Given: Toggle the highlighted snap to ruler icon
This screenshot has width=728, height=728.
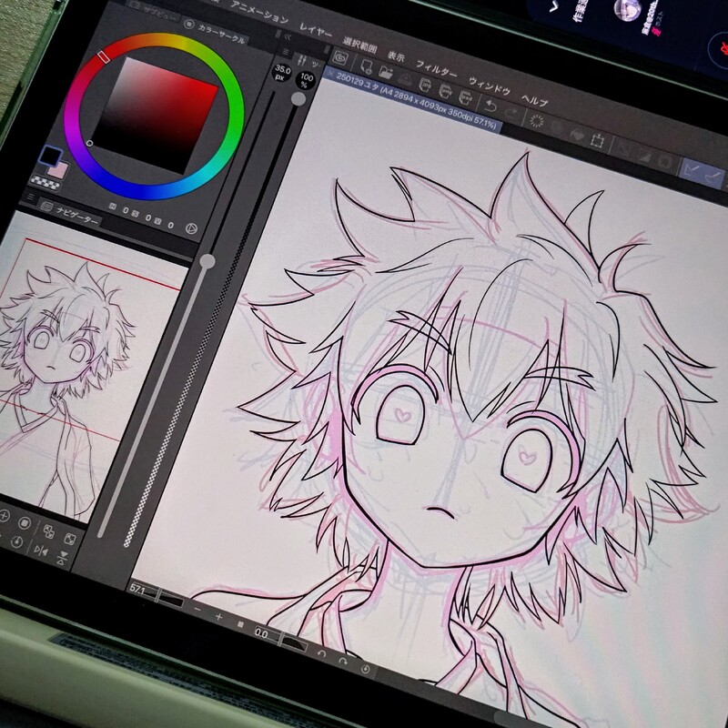Looking at the screenshot, I should pos(693,170).
